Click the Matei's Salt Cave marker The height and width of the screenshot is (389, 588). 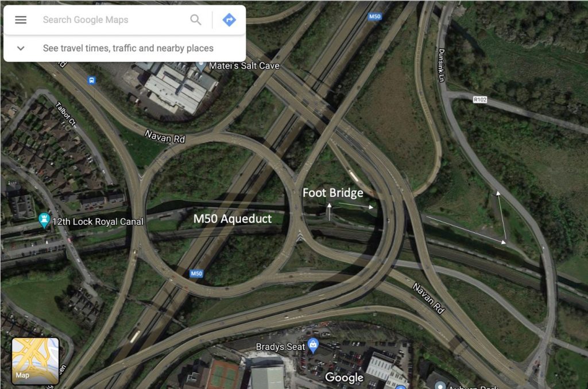(201, 66)
